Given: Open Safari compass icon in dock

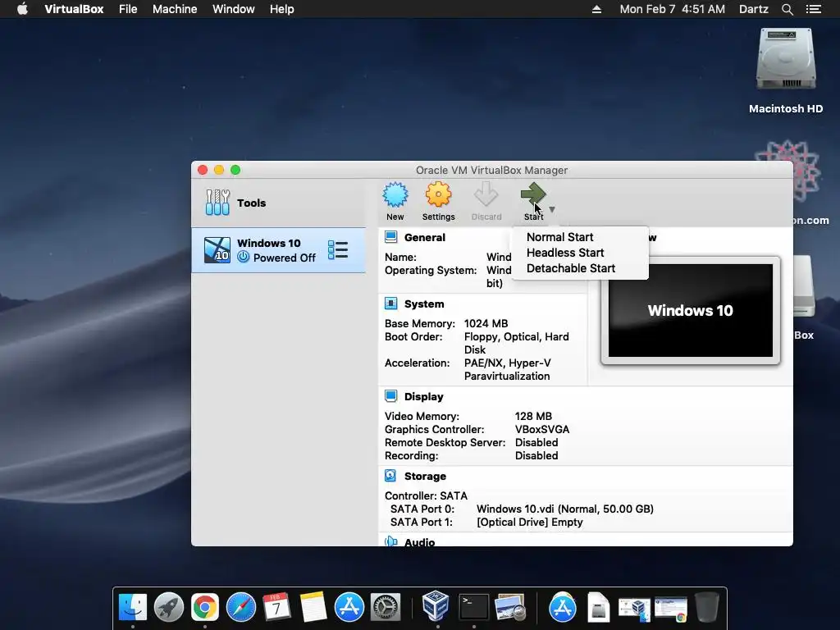Looking at the screenshot, I should (x=241, y=607).
